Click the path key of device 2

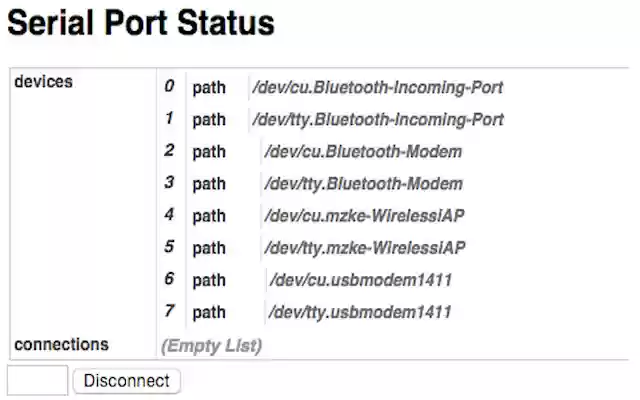click(209, 152)
